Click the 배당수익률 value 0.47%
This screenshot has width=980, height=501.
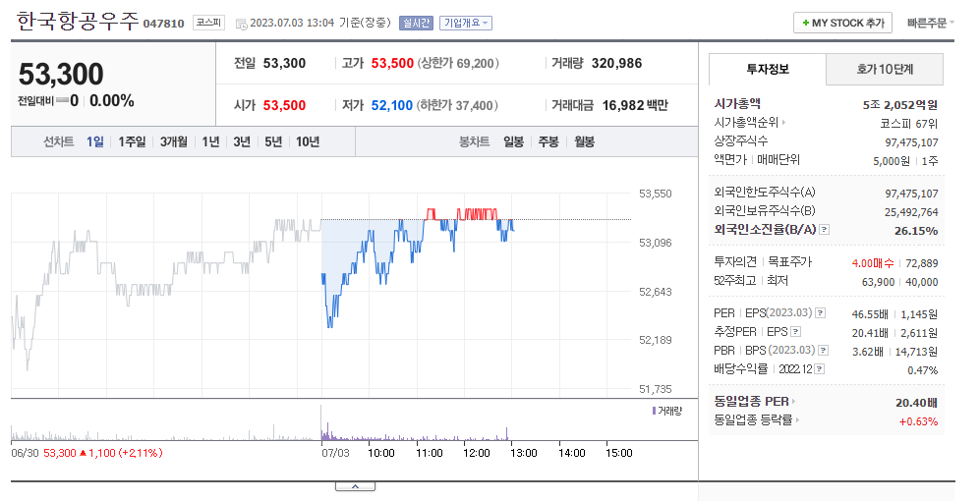point(923,370)
